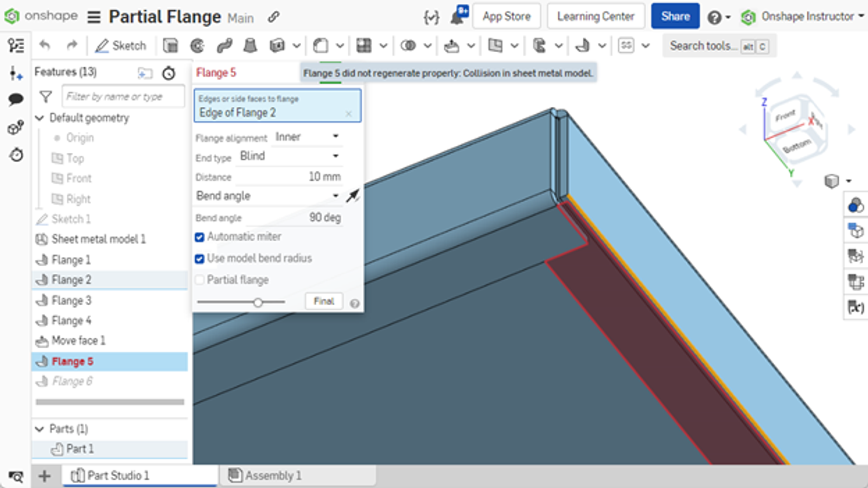Click the slider handle in the Flange 5 dialog
Screen dimensions: 868x488
tap(258, 302)
